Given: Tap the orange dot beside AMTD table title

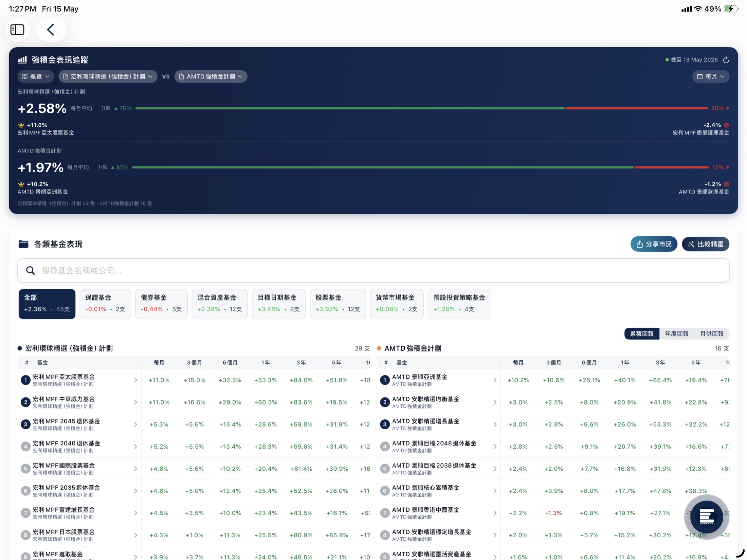Looking at the screenshot, I should (x=379, y=348).
